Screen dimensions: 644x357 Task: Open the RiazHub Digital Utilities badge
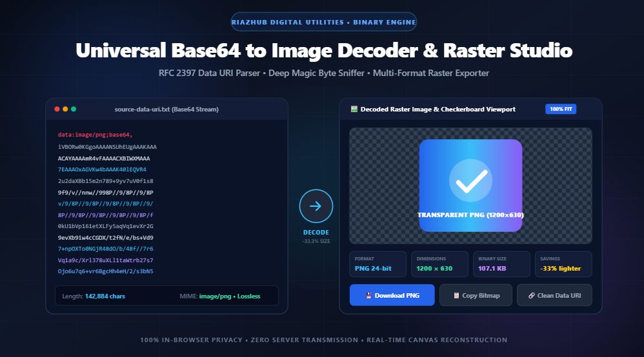(324, 22)
